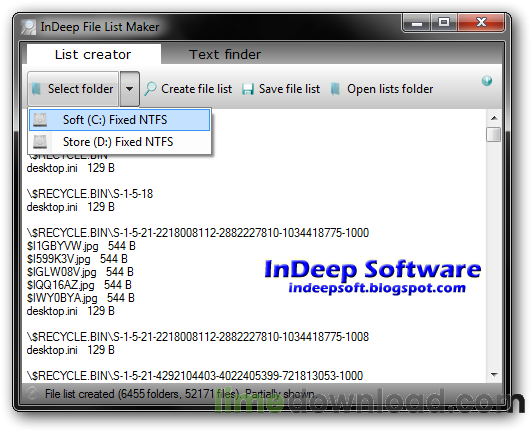Click the folder path ending in 1034418775-1008

[198, 337]
